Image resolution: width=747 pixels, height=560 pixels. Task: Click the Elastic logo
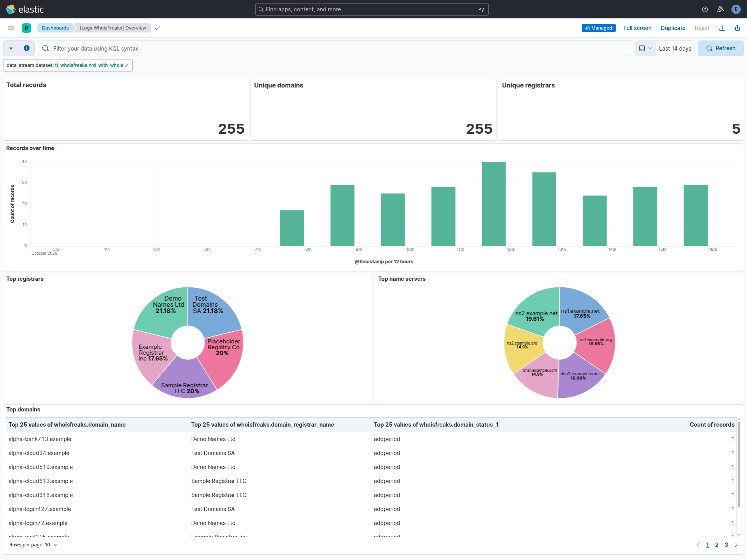click(25, 9)
